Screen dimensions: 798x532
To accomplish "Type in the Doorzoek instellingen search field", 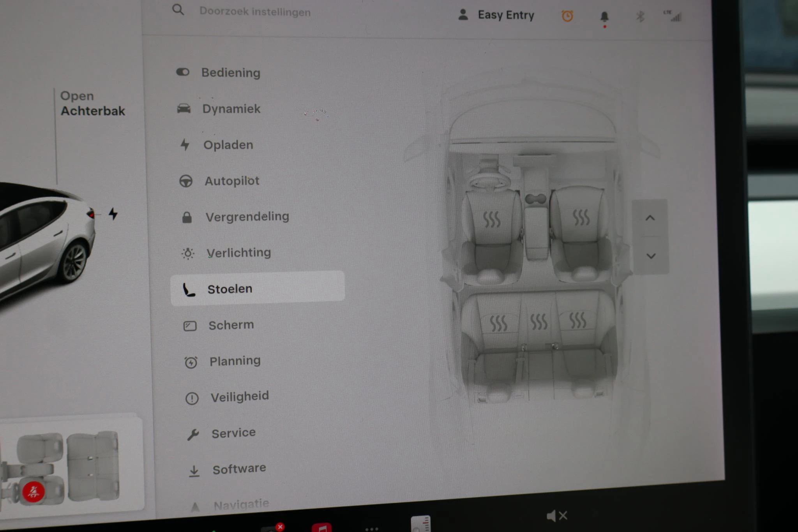I will 254,12.
